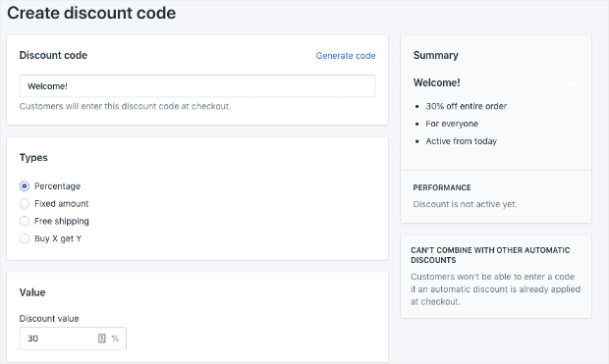Screen dimensions: 609x364
Task: Click the Value section heading
Action: pos(32,292)
